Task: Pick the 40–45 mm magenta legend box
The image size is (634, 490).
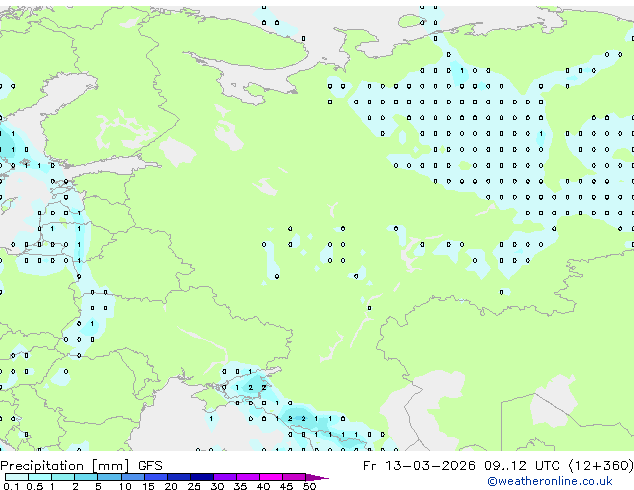Action: pyautogui.click(x=271, y=477)
